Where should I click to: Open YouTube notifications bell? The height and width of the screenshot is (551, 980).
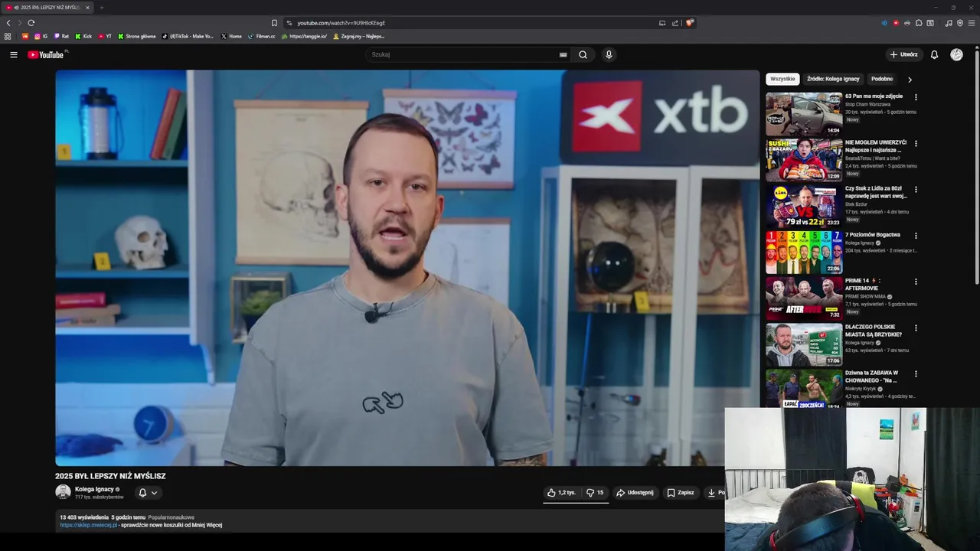934,54
